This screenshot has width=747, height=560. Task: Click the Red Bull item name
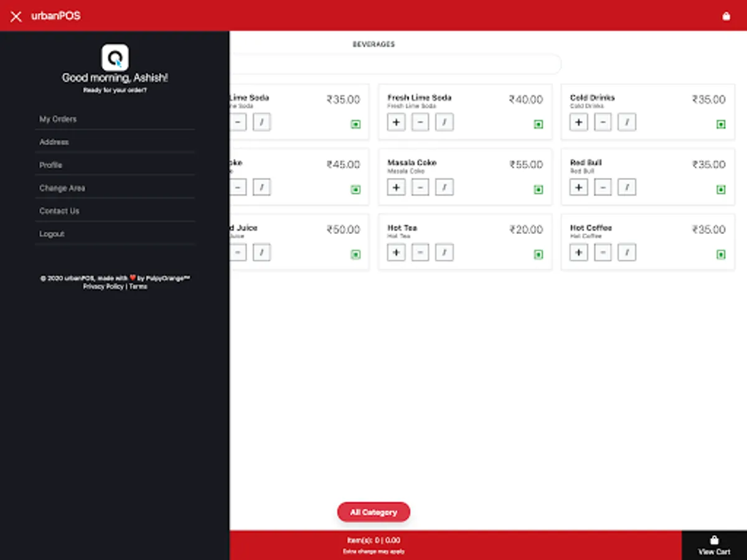586,162
